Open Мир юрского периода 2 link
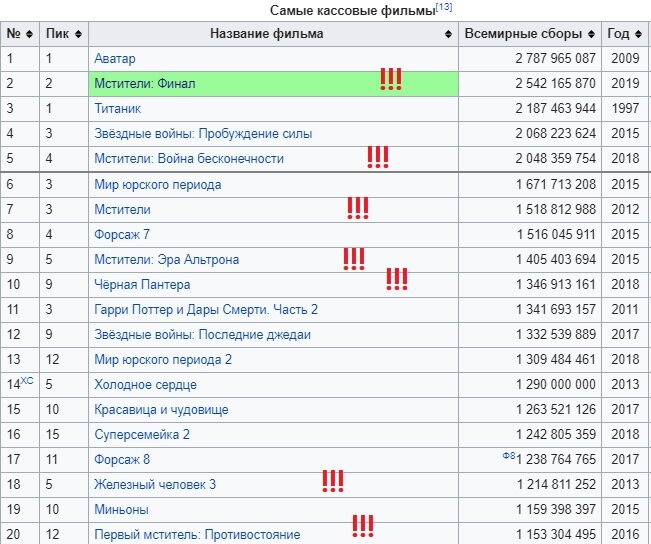 click(163, 359)
